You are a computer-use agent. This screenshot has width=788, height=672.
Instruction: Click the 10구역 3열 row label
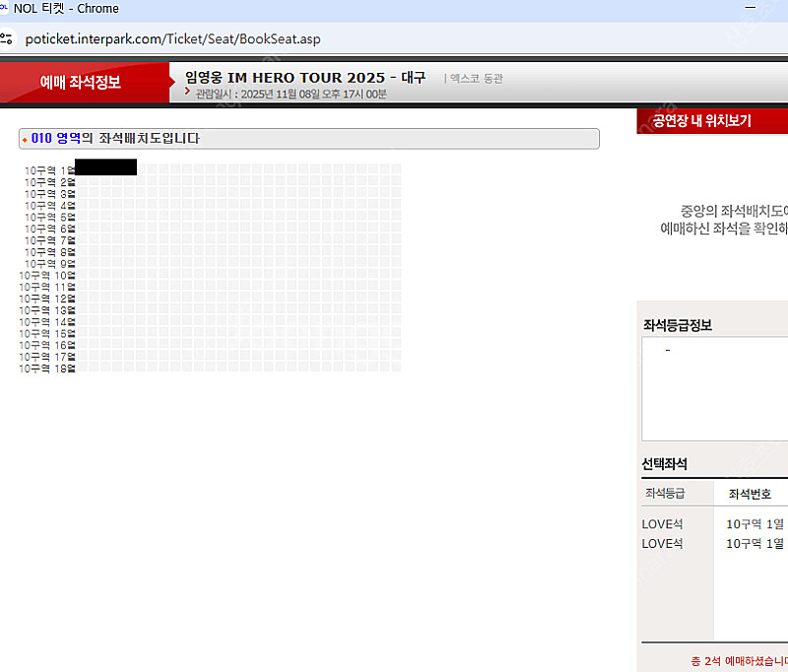[x=50, y=194]
